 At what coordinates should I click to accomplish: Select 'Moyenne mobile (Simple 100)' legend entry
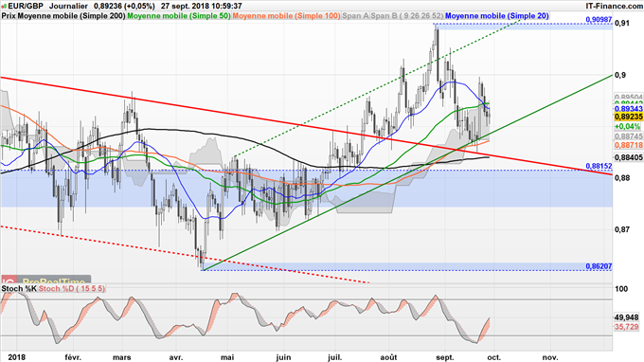pos(286,16)
